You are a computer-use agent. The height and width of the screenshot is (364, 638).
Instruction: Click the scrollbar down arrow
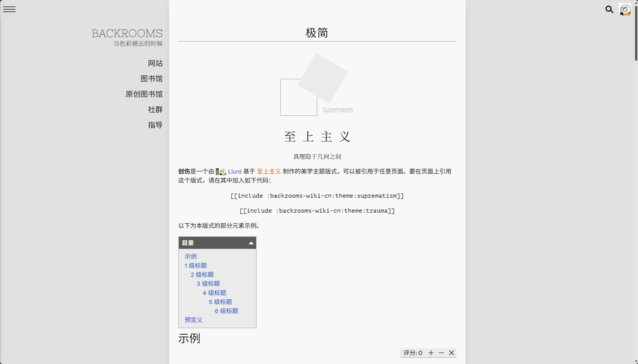click(636, 362)
